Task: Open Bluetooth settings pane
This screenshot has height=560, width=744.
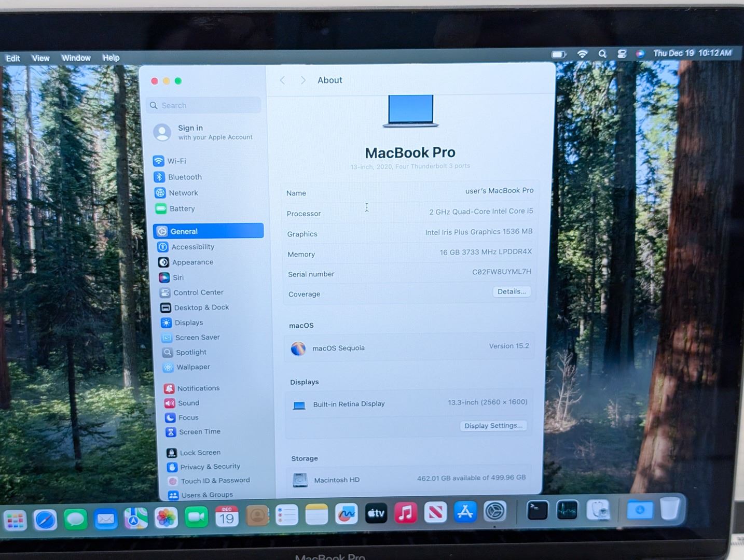Action: point(184,177)
